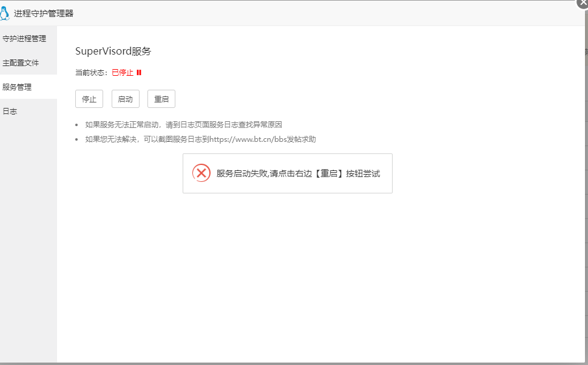The image size is (588, 365).
Task: Click the 如果服务无法正常启动 hint line
Action: [183, 125]
